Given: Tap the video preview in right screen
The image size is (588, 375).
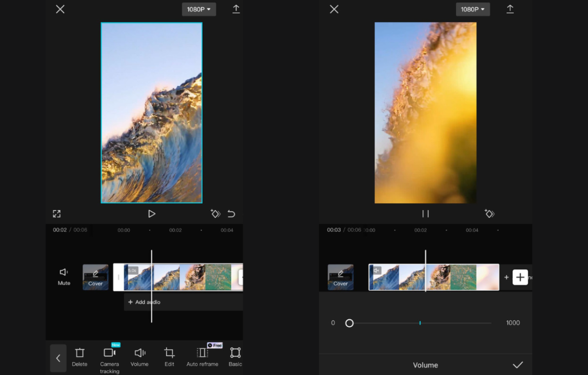Looking at the screenshot, I should [x=426, y=113].
